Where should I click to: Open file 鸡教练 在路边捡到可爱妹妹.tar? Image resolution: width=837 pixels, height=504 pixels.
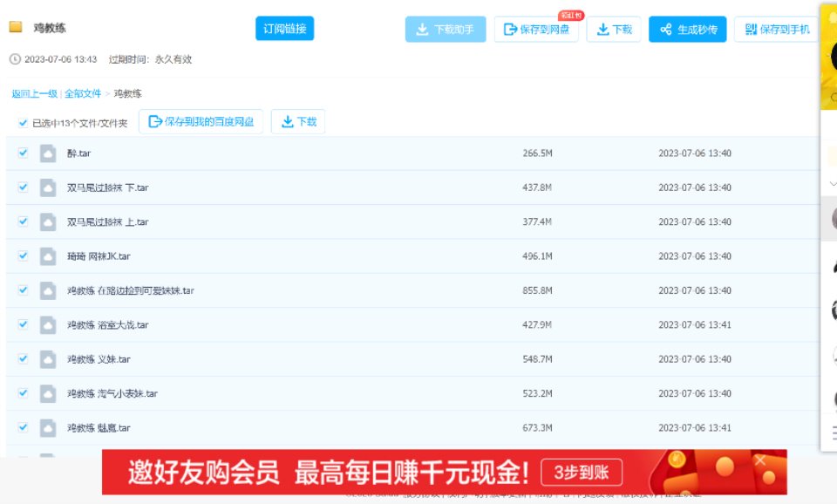pos(131,290)
